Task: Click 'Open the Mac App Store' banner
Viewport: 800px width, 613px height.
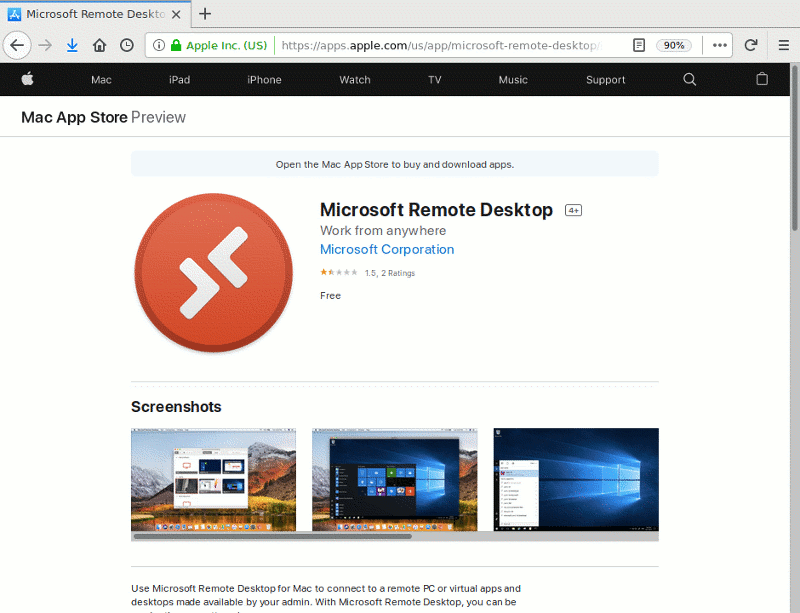Action: 395,164
